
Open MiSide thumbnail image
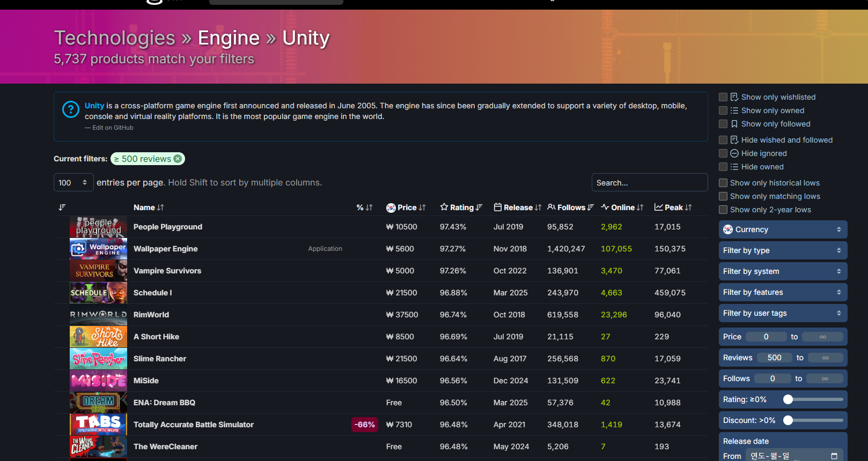click(99, 381)
